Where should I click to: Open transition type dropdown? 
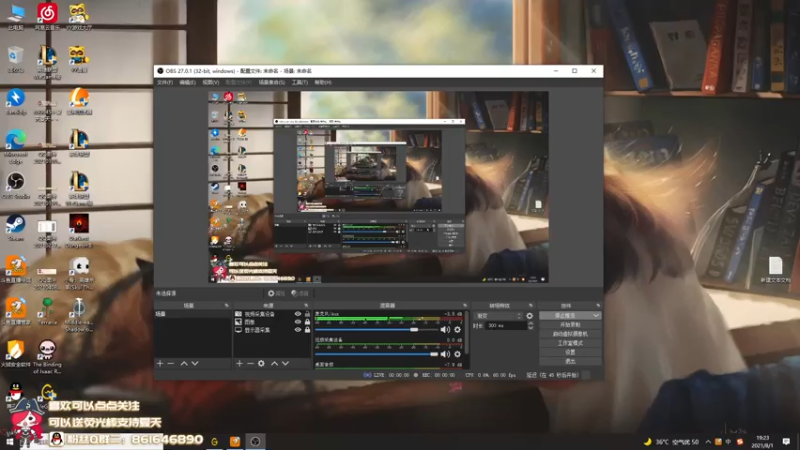coord(498,316)
